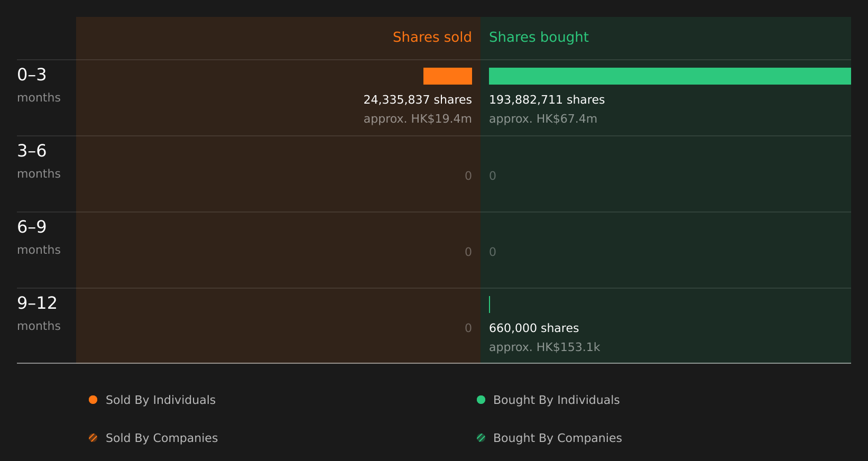Select the 6–9 months row label
The image size is (868, 461).
click(39, 237)
